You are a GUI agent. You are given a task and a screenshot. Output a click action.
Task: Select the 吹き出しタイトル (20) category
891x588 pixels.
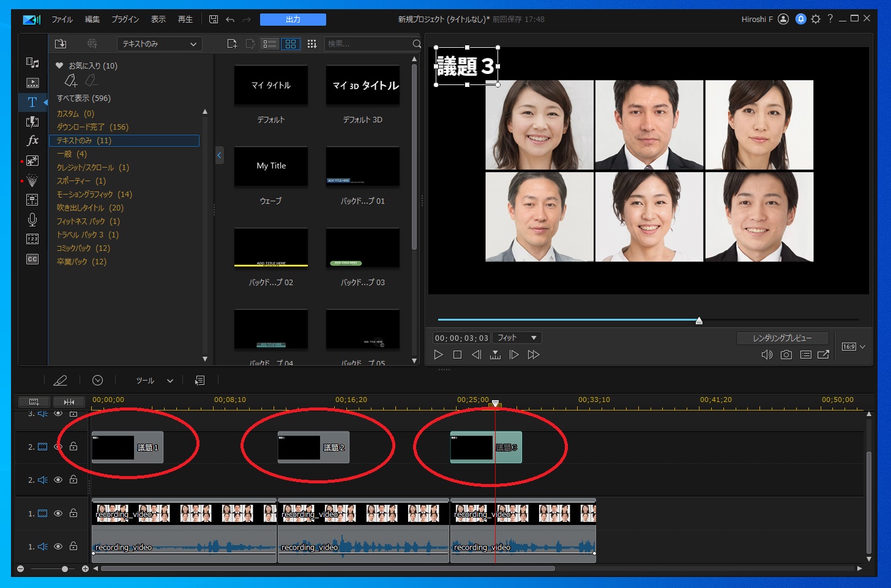[x=90, y=208]
